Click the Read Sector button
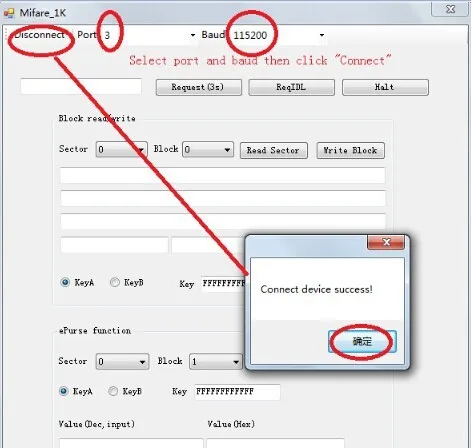Screen dimensions: 471x448 (x=274, y=150)
